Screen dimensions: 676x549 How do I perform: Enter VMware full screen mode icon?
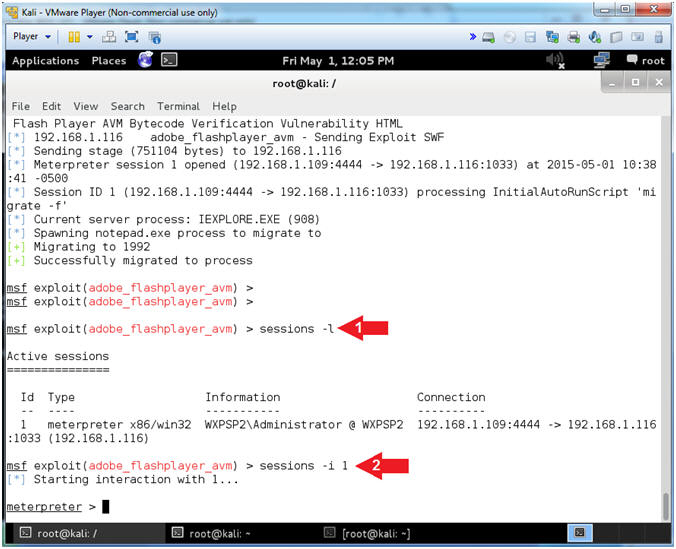(131, 37)
